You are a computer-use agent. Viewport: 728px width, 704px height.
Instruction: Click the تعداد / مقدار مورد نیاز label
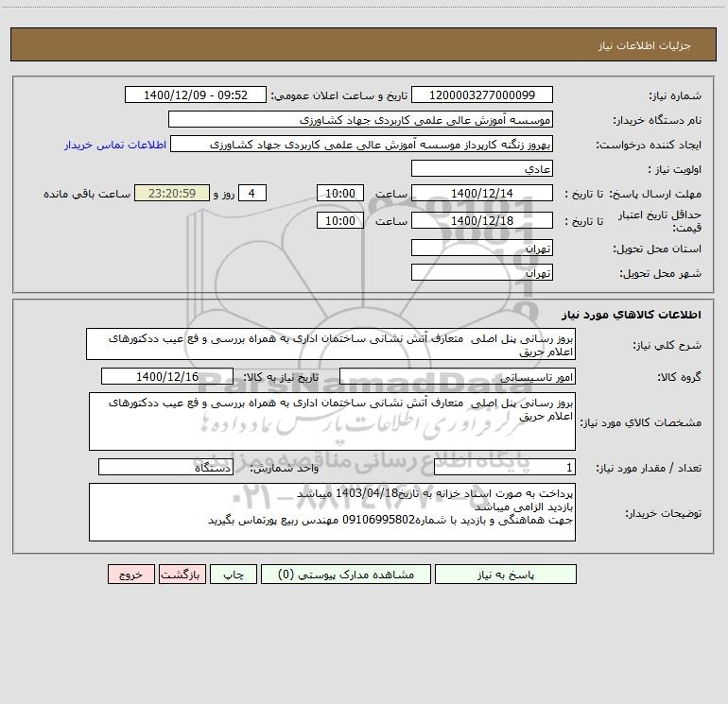(649, 468)
